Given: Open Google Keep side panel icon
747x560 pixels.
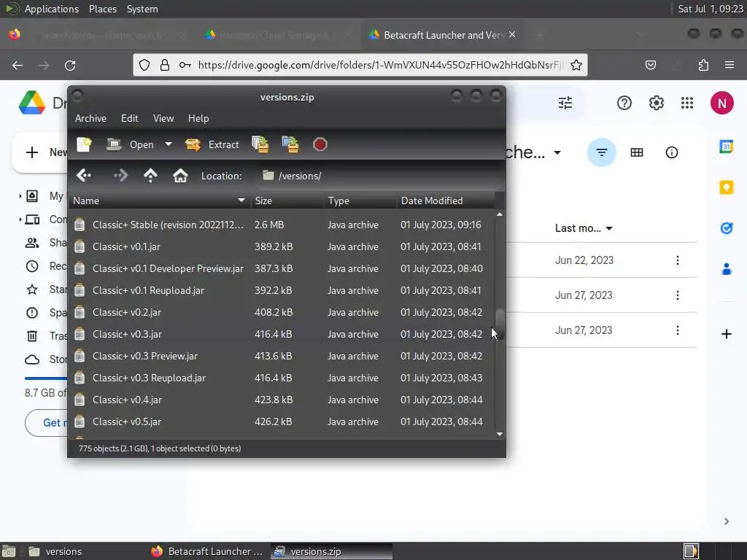Looking at the screenshot, I should tap(726, 187).
